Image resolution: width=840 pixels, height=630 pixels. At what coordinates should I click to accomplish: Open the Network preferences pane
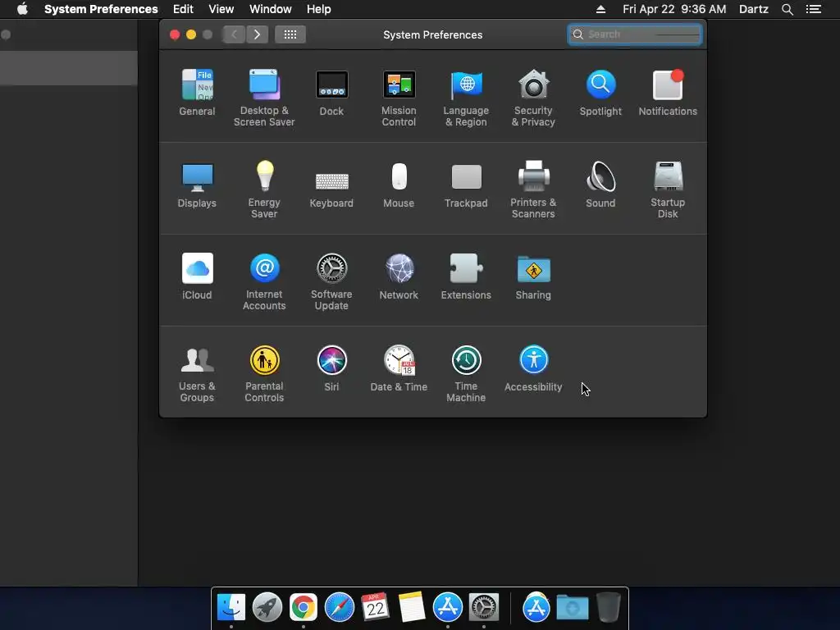coord(399,276)
